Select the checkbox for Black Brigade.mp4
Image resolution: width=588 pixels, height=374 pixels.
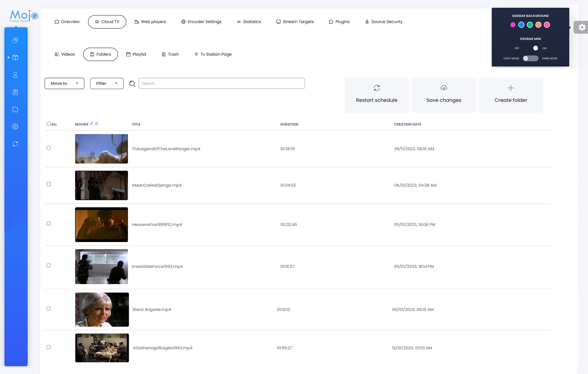48,308
